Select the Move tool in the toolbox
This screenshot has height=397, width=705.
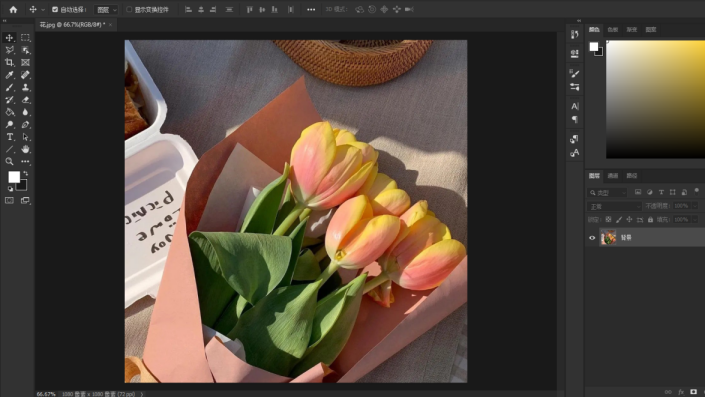tap(9, 38)
